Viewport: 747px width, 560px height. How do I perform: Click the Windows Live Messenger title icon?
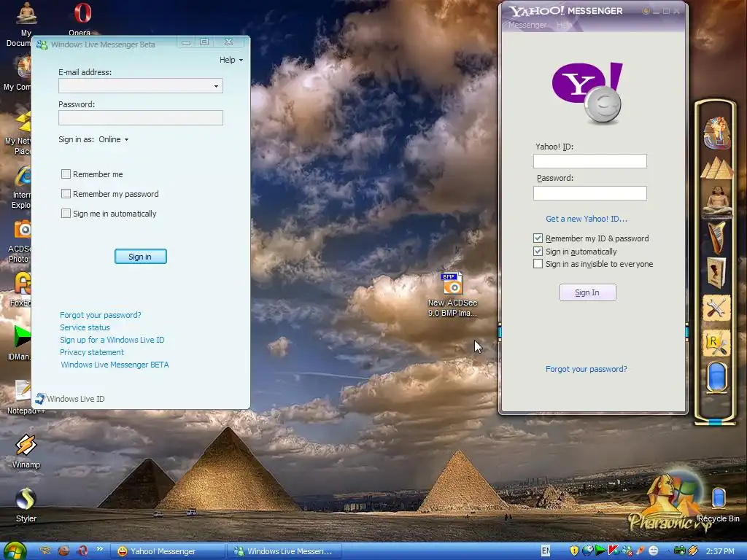point(42,44)
